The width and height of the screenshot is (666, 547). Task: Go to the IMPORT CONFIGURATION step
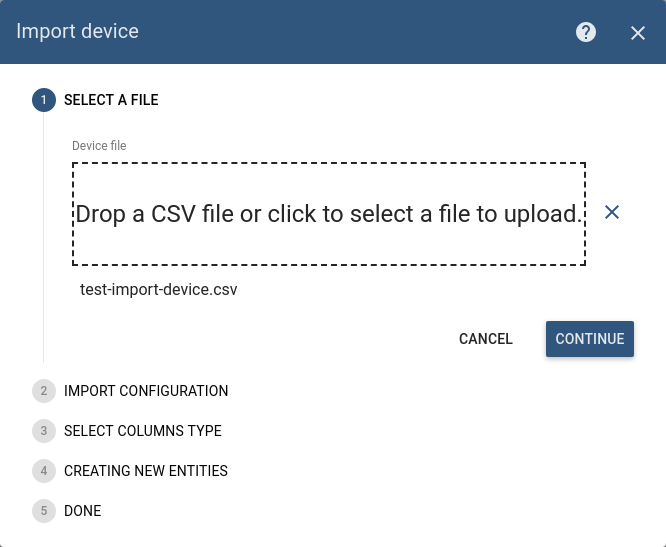coord(146,391)
